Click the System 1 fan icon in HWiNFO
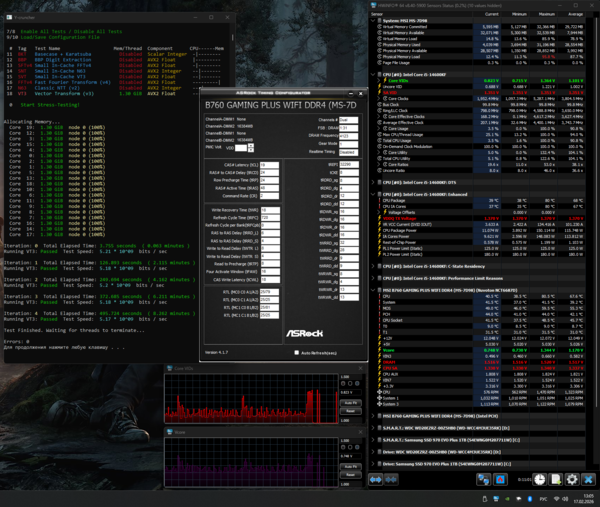600x507 pixels. (380, 398)
